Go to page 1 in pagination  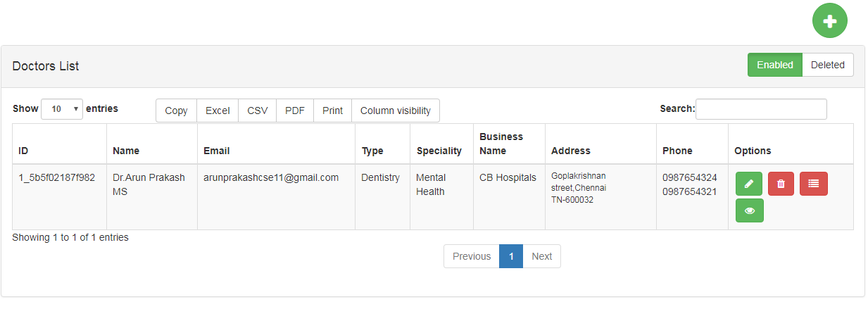coord(510,256)
